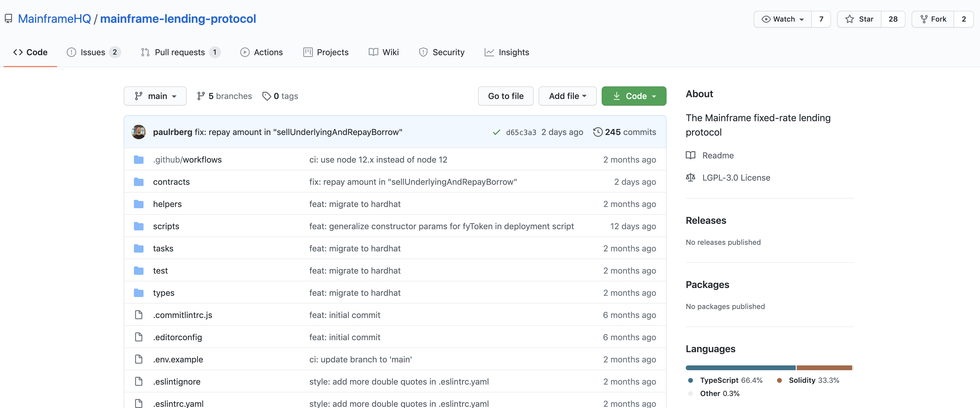Screen dimensions: 980x408
Task: Star this repository
Action: (859, 19)
